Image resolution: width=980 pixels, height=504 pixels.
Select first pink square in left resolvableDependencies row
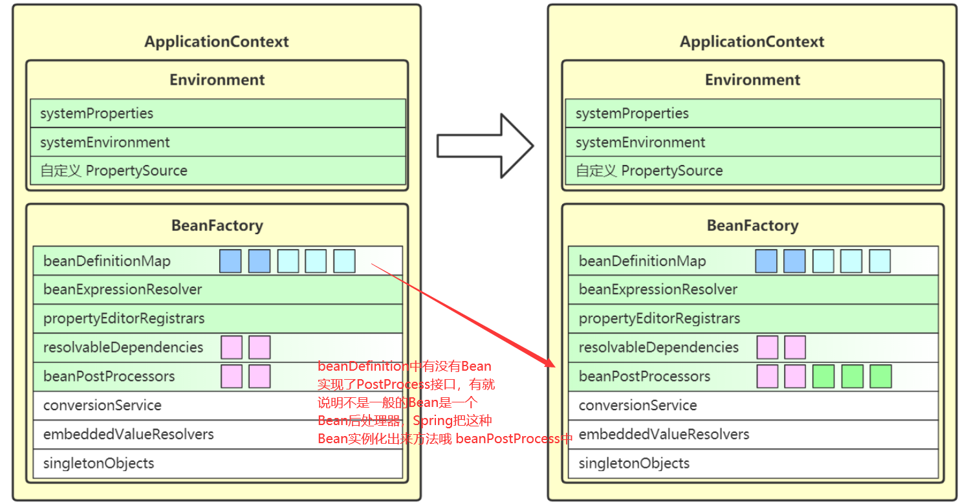(x=232, y=347)
